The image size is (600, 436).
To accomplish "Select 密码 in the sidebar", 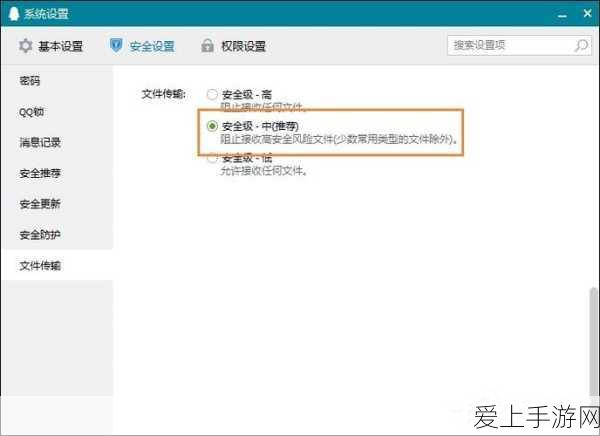I will (x=57, y=81).
